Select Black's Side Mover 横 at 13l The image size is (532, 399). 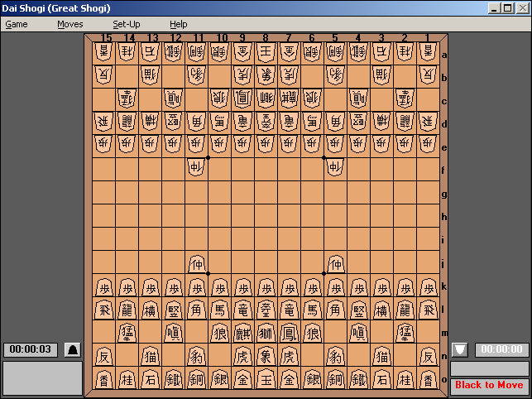pos(150,310)
